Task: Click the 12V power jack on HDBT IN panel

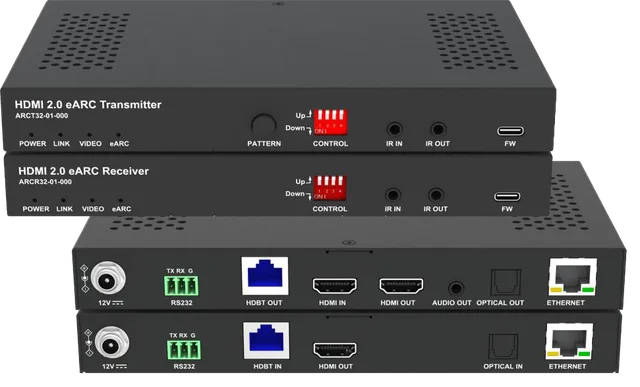Action: (111, 343)
